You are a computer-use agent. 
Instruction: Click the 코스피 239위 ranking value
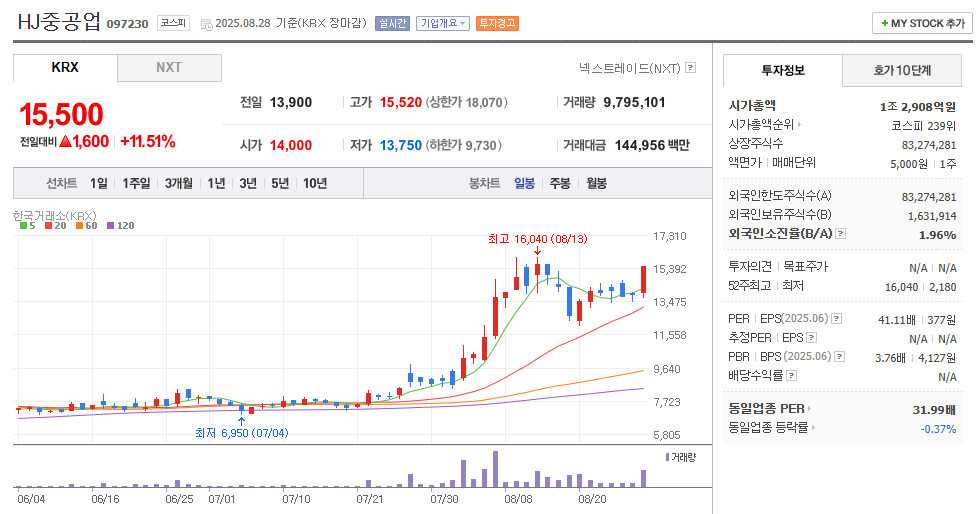923,126
